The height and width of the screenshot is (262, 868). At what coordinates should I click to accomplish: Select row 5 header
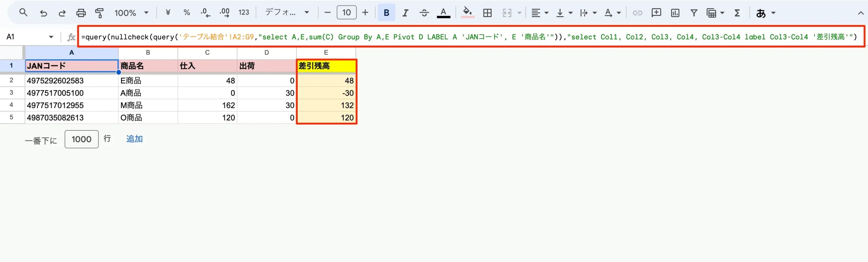tap(11, 117)
